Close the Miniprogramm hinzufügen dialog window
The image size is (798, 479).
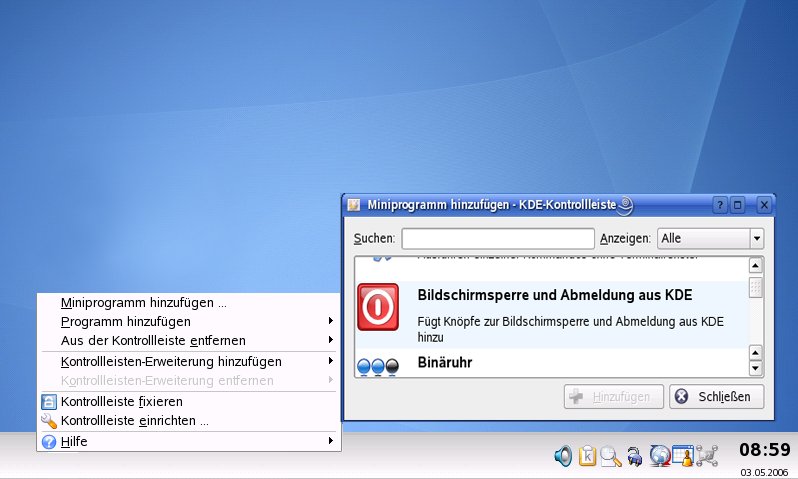(x=764, y=205)
